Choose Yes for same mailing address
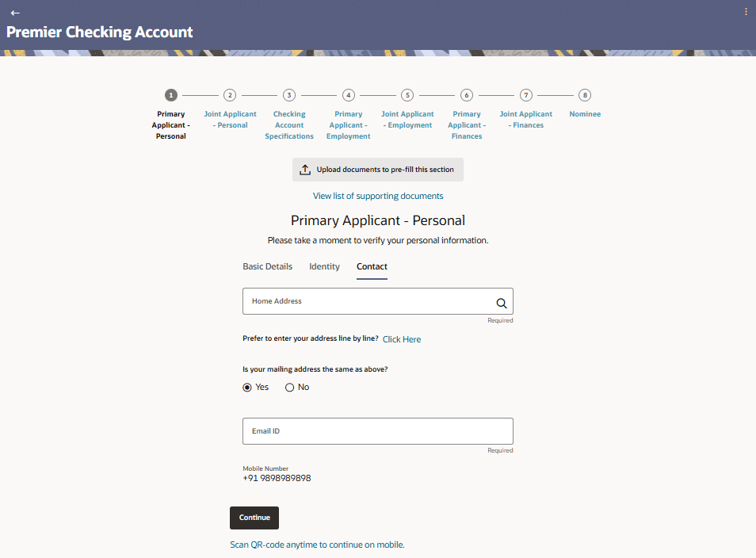 (247, 388)
